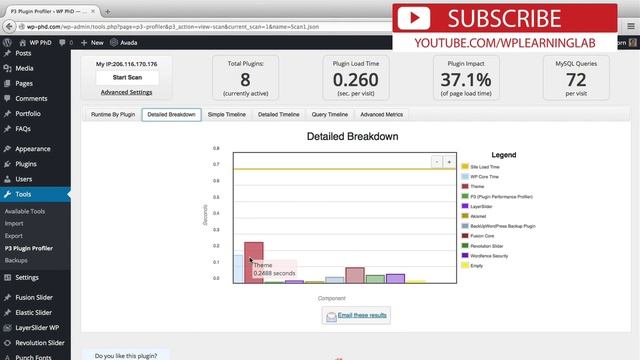Click the Theme legend color swatch

[465, 186]
